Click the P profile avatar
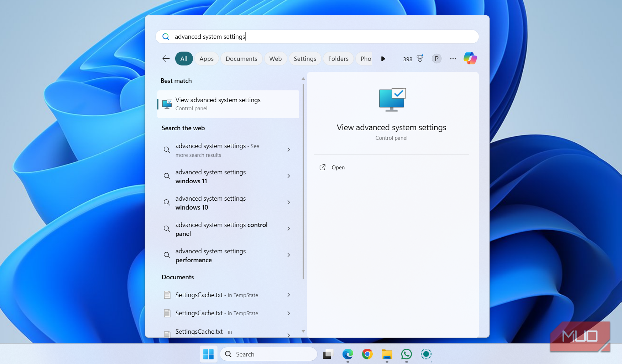Viewport: 622px width, 364px height. coord(437,59)
